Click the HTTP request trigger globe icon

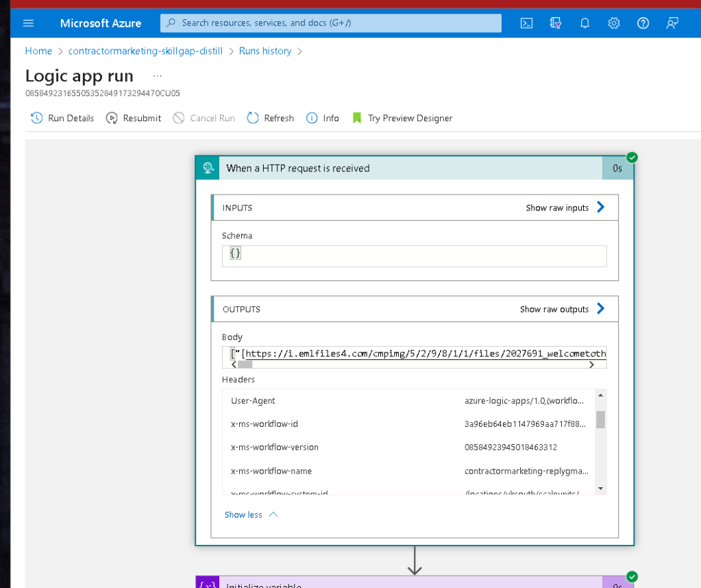[x=208, y=168]
